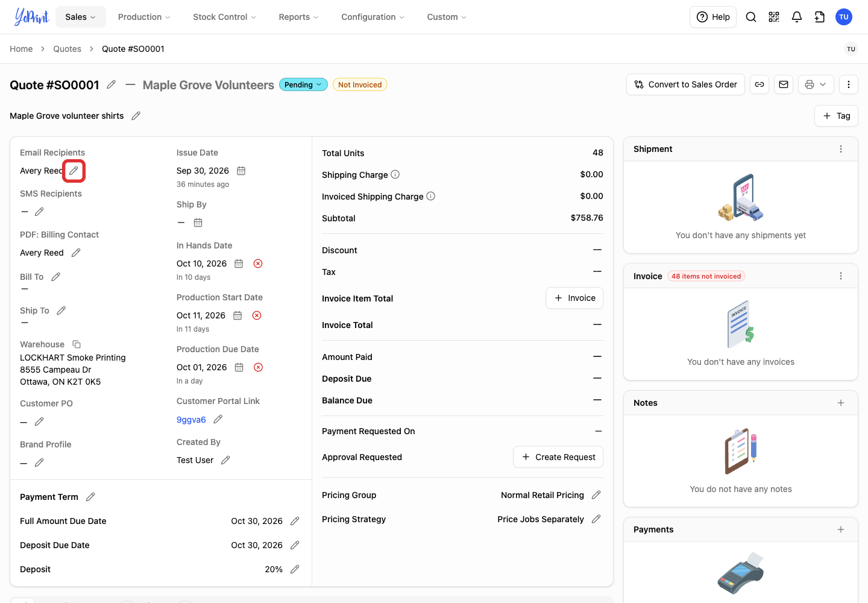Open the Sales menu
Screen dimensions: 868x603
81,17
